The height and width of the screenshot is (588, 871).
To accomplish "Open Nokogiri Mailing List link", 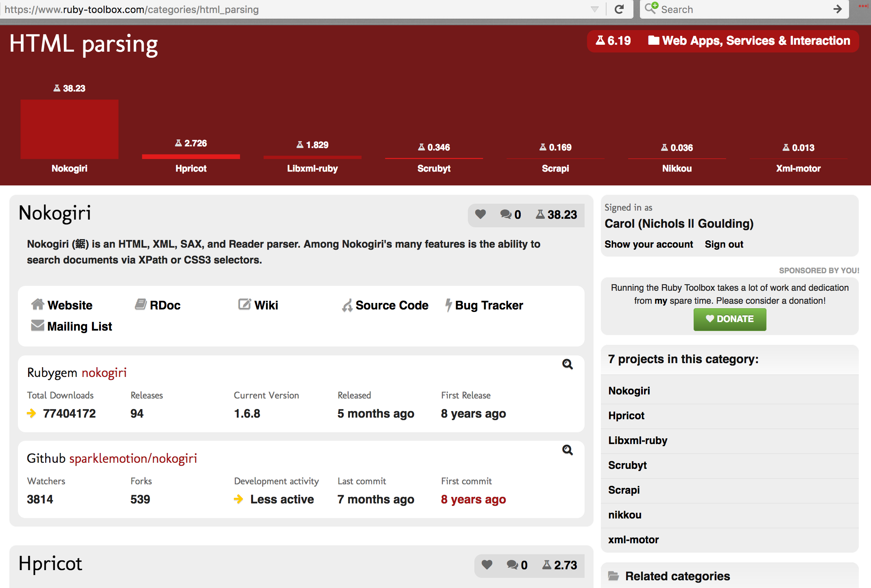I will (x=72, y=326).
